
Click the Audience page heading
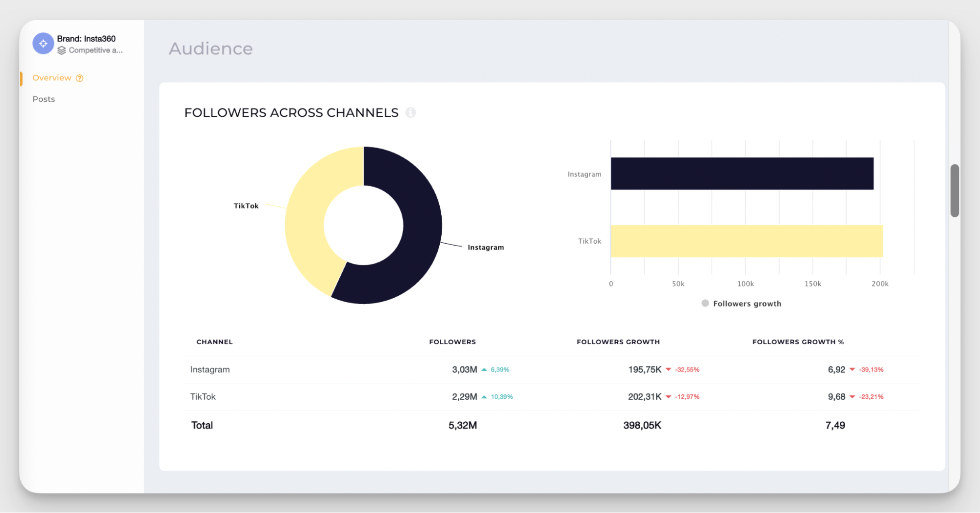(x=211, y=49)
